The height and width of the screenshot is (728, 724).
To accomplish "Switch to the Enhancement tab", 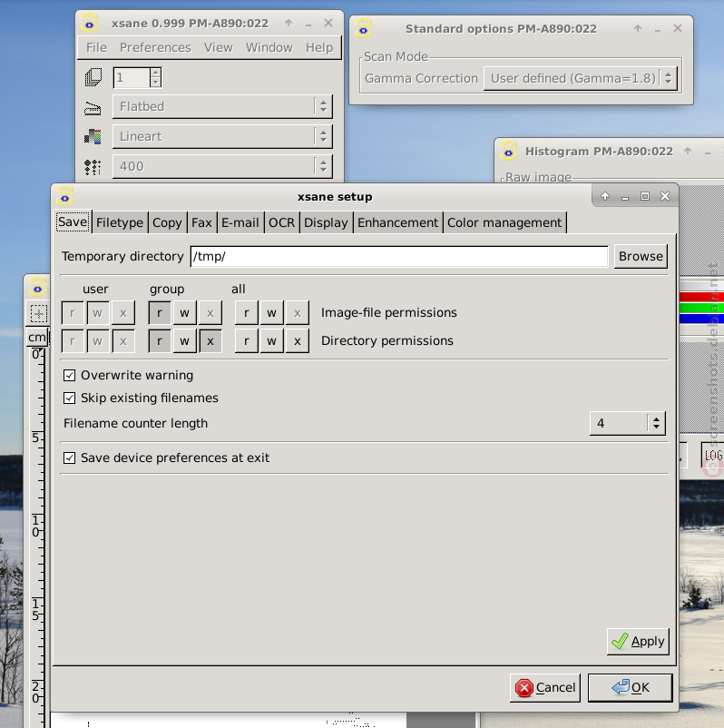I will tap(397, 222).
